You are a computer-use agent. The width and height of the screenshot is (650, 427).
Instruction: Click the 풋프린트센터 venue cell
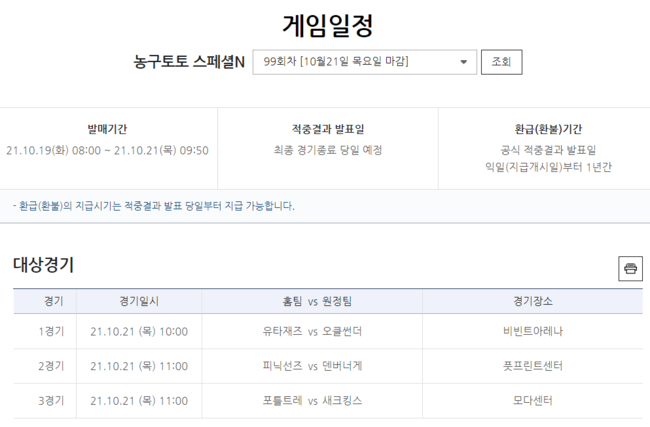click(532, 366)
